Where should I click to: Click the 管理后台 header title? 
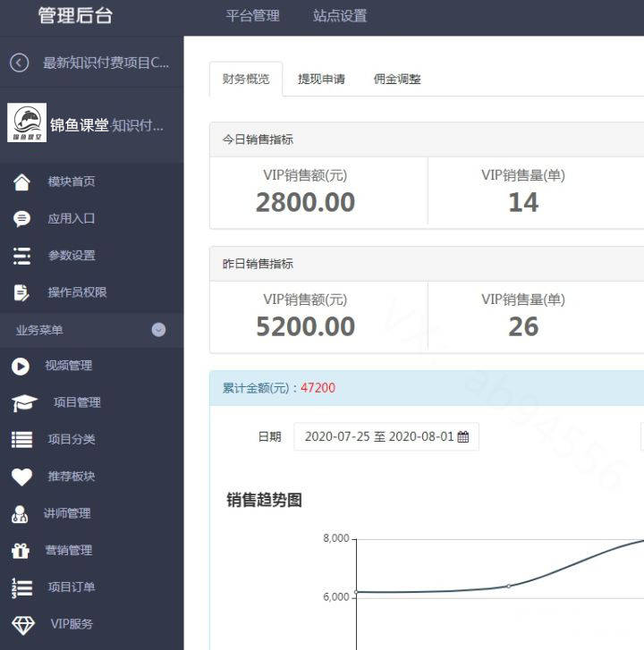[75, 16]
